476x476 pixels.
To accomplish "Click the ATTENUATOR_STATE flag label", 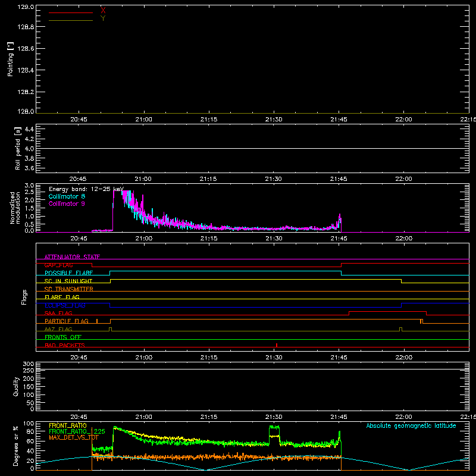I will point(72,257).
